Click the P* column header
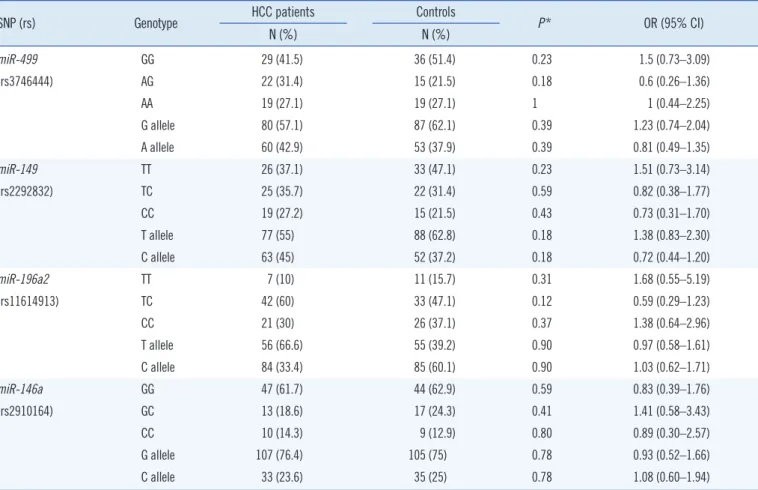The height and width of the screenshot is (490, 758). [544, 23]
